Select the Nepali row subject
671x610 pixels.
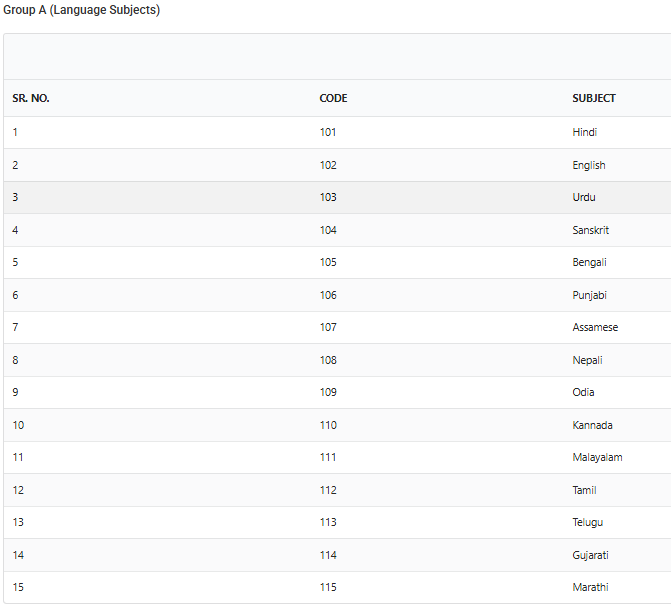pyautogui.click(x=587, y=360)
